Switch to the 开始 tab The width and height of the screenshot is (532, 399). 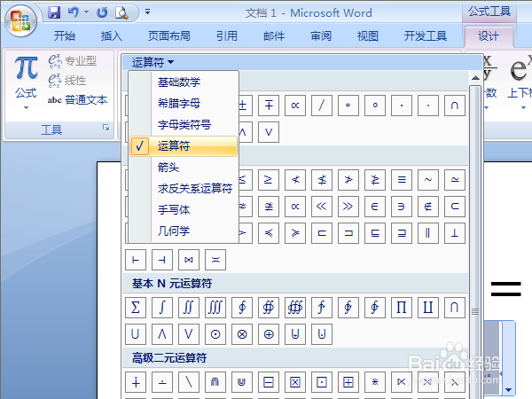pyautogui.click(x=64, y=35)
